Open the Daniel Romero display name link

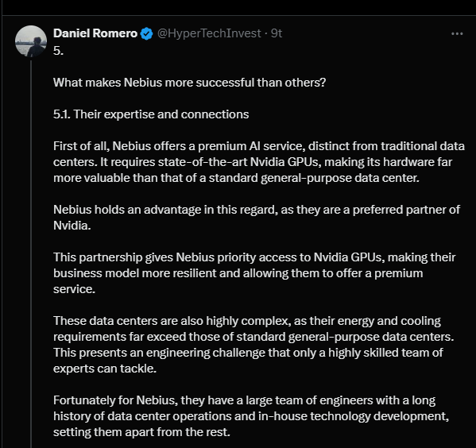pyautogui.click(x=95, y=33)
